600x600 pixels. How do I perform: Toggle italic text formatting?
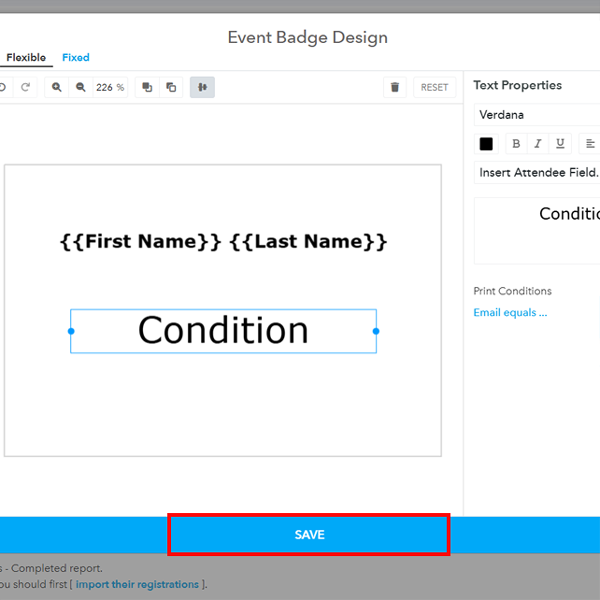[x=538, y=143]
